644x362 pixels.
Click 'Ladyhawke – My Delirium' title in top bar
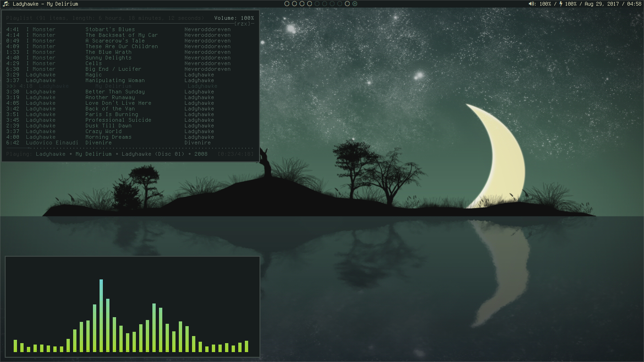(x=45, y=4)
